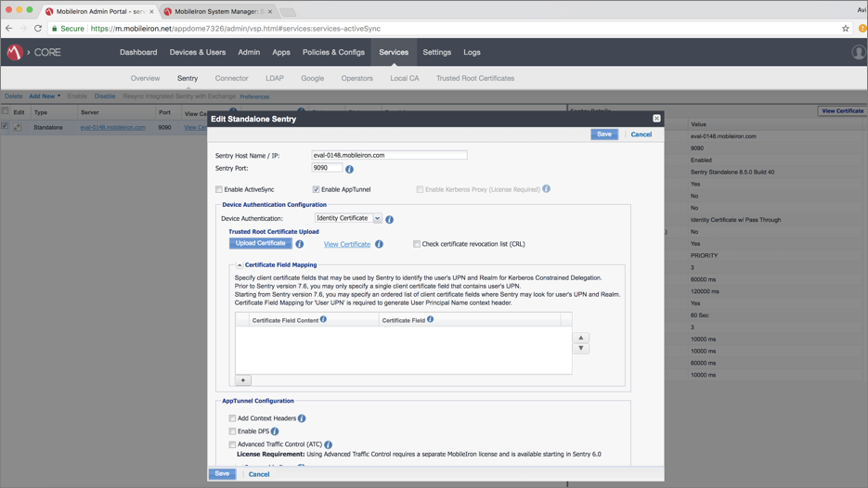Click browser back arrow
This screenshot has width=868, height=488.
(x=9, y=28)
